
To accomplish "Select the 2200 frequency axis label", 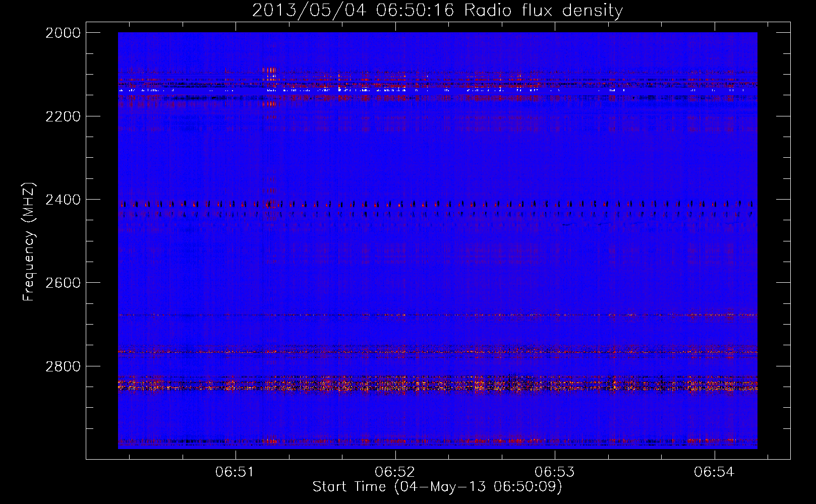I will (x=63, y=116).
